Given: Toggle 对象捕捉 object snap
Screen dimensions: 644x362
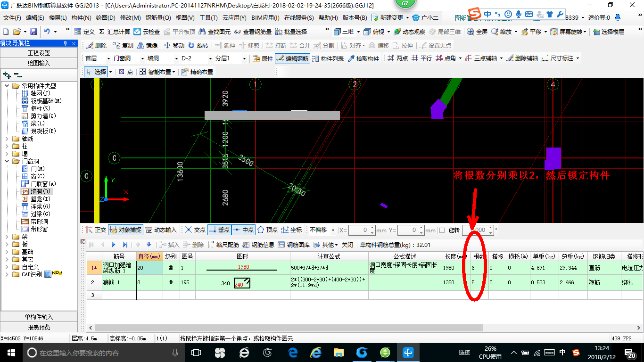Looking at the screenshot, I should [126, 230].
